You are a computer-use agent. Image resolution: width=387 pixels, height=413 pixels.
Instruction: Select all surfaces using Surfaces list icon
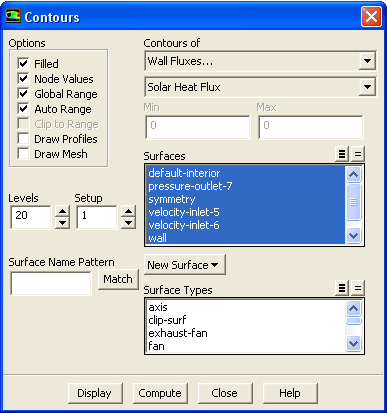[x=342, y=154]
